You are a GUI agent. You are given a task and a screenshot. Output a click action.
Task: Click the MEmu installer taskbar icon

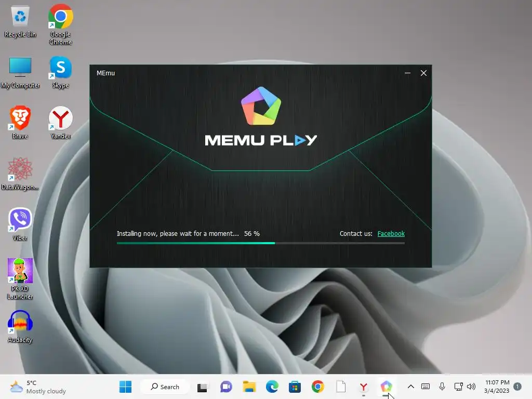click(x=386, y=387)
